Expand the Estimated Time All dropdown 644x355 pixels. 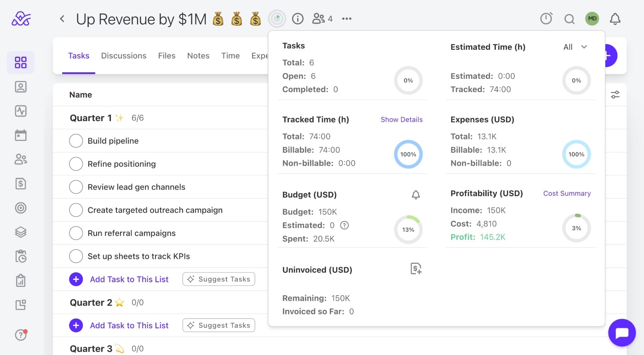pos(575,47)
